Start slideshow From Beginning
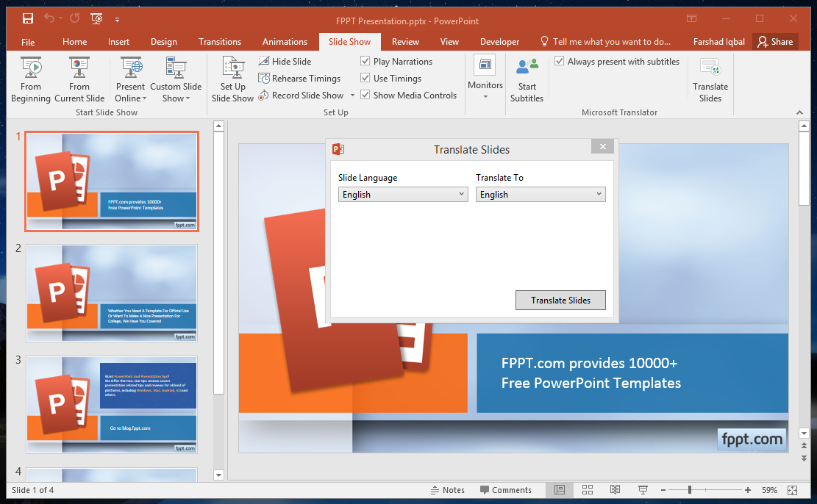The height and width of the screenshot is (504, 817). 31,80
